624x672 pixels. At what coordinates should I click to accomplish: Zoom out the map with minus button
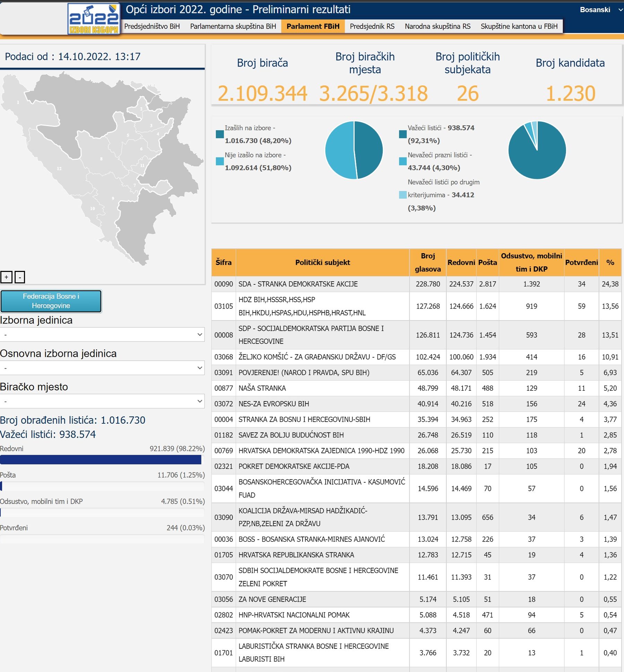pos(20,277)
